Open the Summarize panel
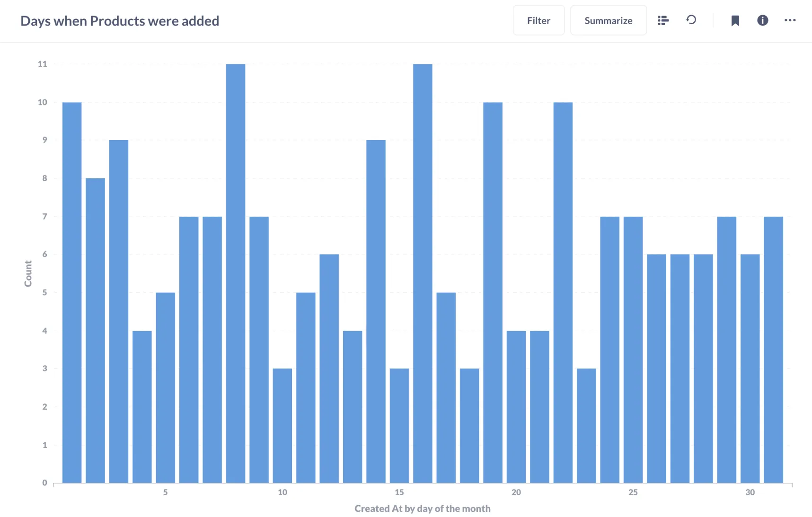This screenshot has width=812, height=517. (608, 20)
